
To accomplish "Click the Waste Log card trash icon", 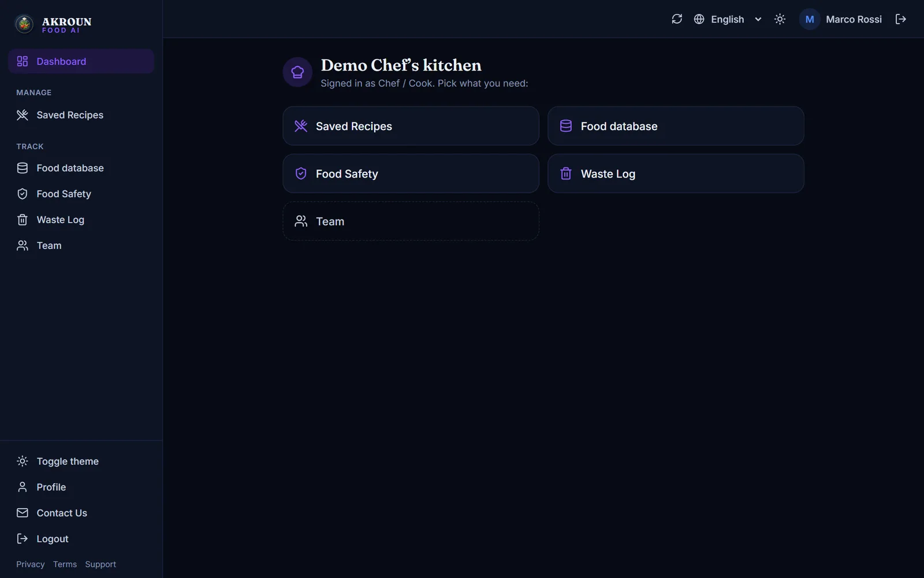I will [566, 173].
